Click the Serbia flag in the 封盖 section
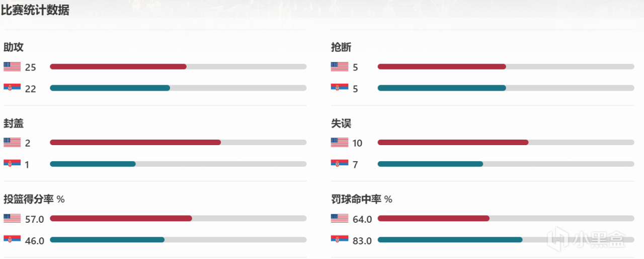 [x=12, y=164]
